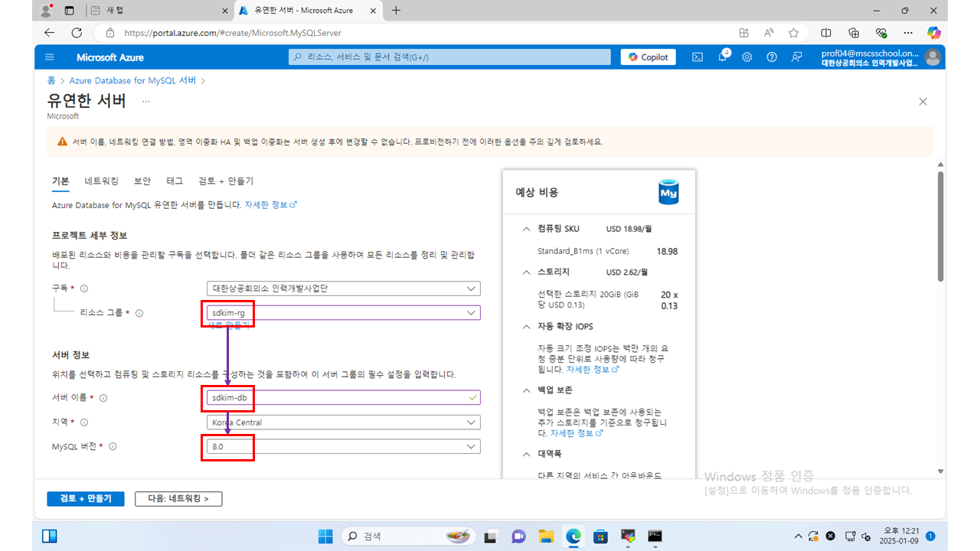Open 자세한 정보 link under the tab row
The height and width of the screenshot is (551, 980).
pyautogui.click(x=270, y=205)
